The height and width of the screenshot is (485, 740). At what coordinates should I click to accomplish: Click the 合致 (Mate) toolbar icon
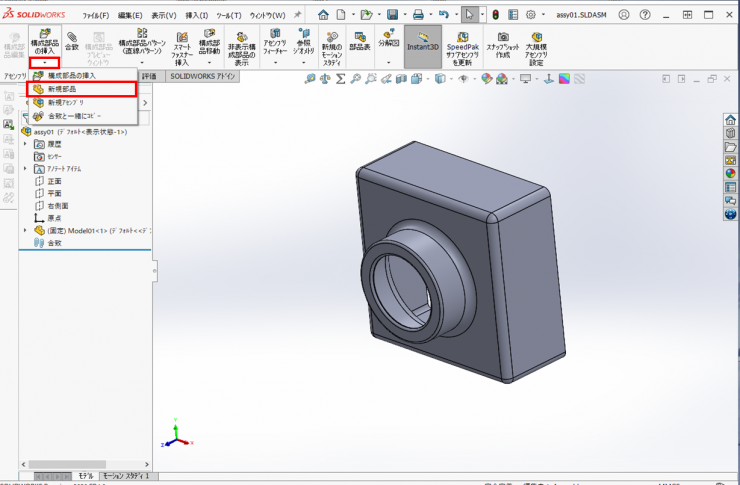point(71,40)
